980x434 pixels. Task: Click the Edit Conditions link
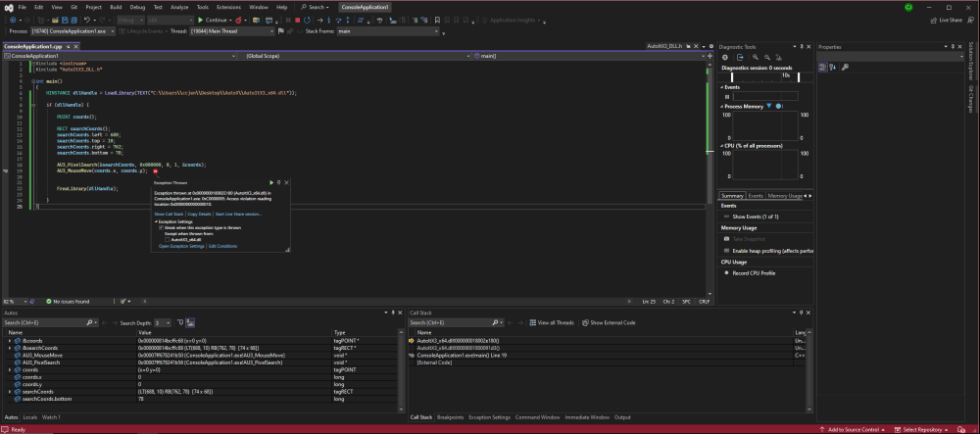(222, 246)
